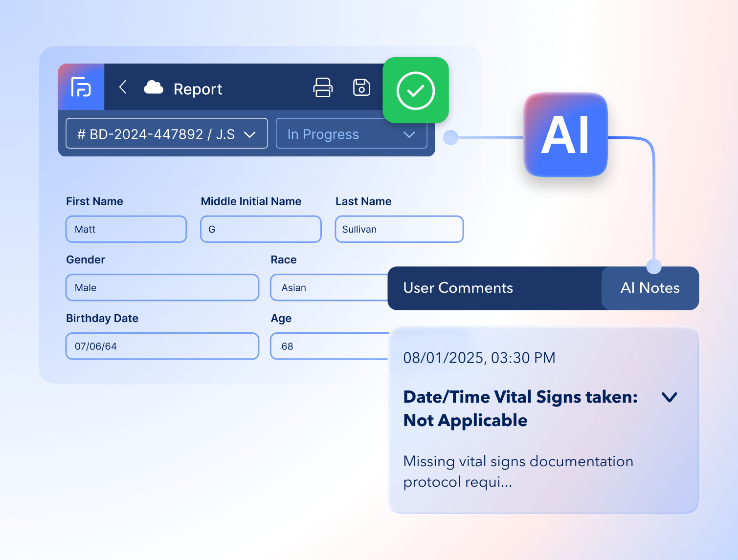The height and width of the screenshot is (560, 738).
Task: Click the Birthday Date field 07/06/64
Action: click(162, 346)
